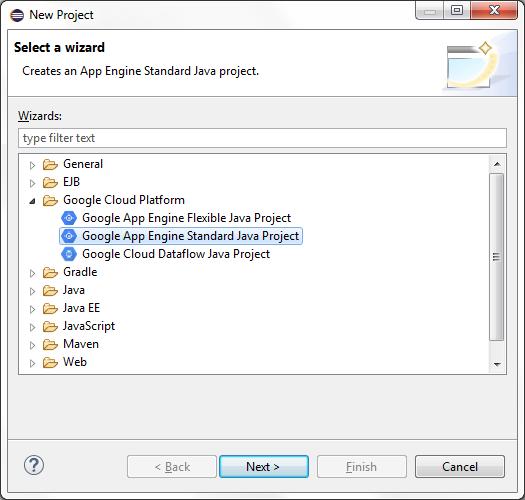
Task: Click the wizard list scroll down arrow
Action: click(x=497, y=364)
